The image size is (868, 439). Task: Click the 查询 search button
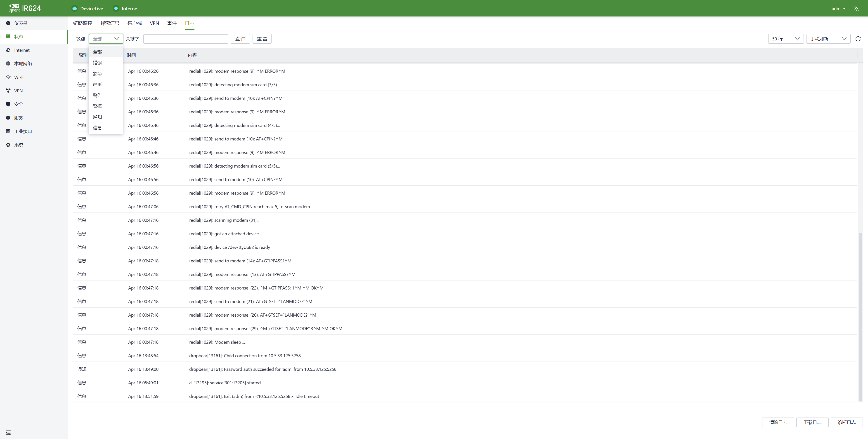[240, 39]
